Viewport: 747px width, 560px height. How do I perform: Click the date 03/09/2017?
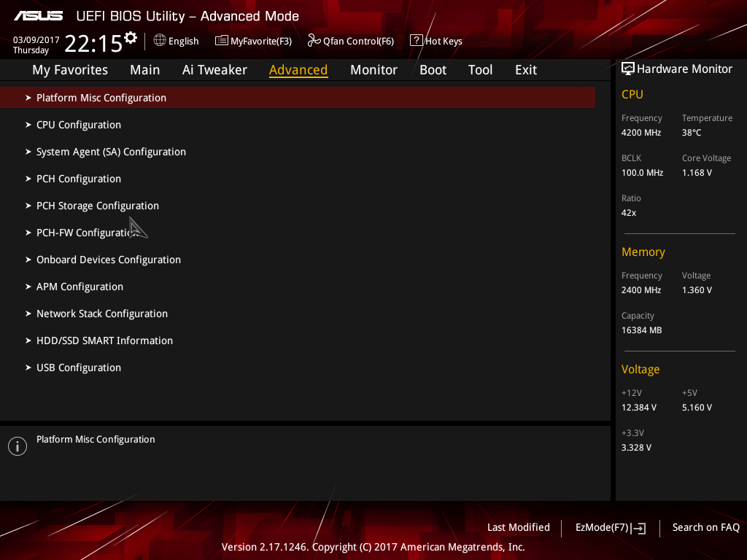point(36,40)
